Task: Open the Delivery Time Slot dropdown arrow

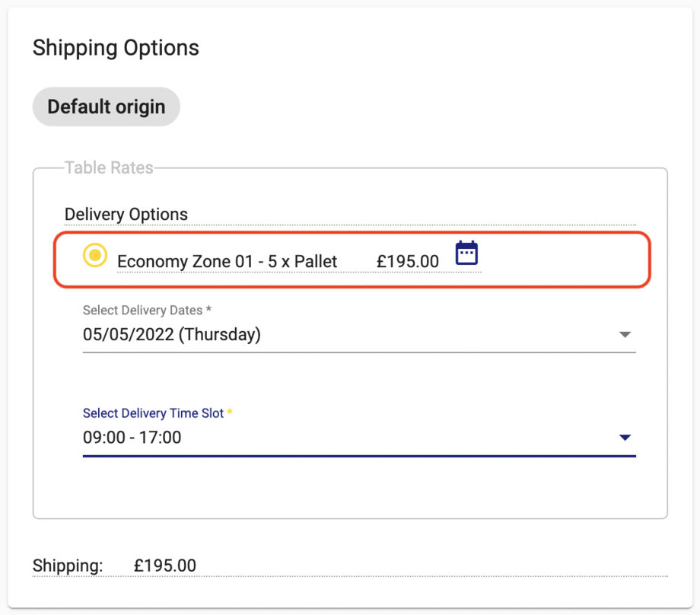Action: (x=625, y=438)
